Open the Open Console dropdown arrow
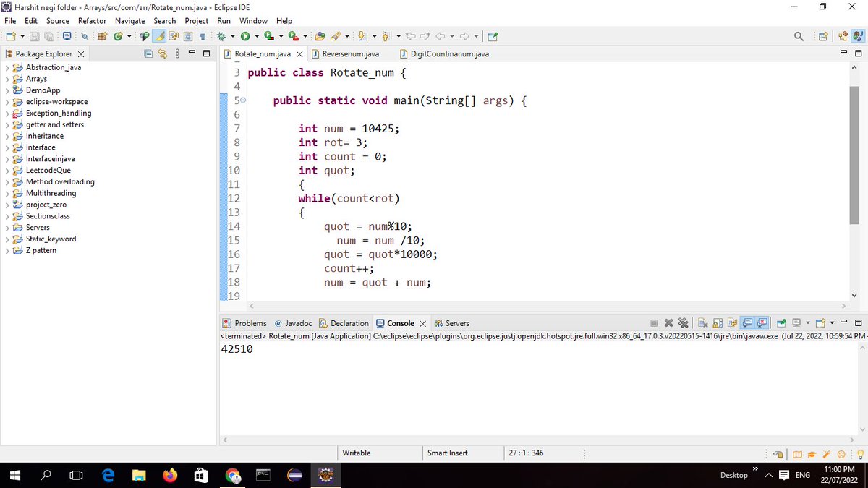The width and height of the screenshot is (868, 488). coord(832,323)
